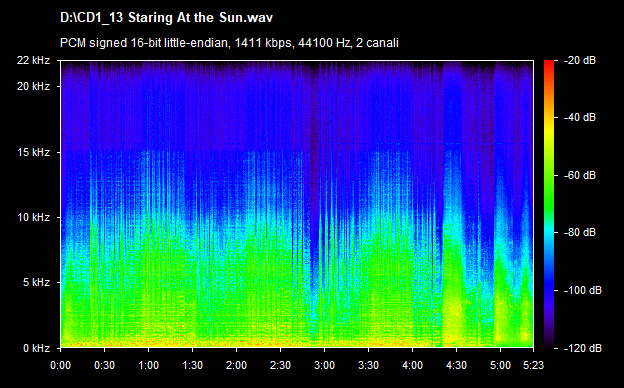Select the 2:00 time axis marker

236,365
